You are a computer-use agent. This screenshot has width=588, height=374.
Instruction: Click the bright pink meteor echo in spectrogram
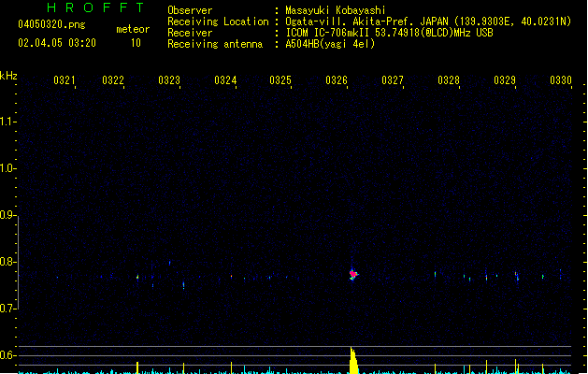353,275
